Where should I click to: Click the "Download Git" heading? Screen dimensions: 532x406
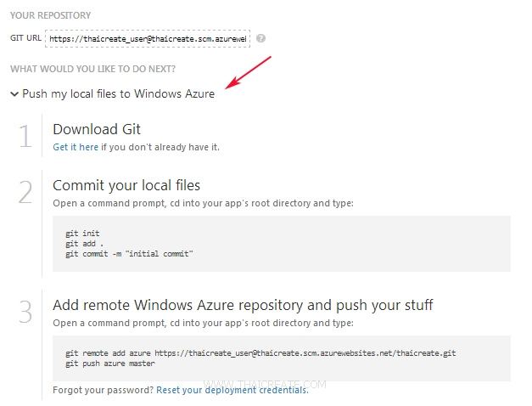click(97, 129)
